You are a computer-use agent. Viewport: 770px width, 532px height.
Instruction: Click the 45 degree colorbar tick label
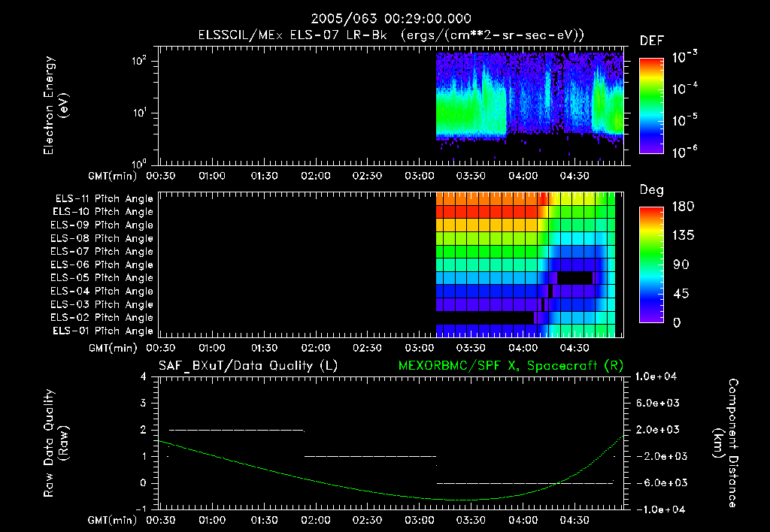click(x=681, y=294)
